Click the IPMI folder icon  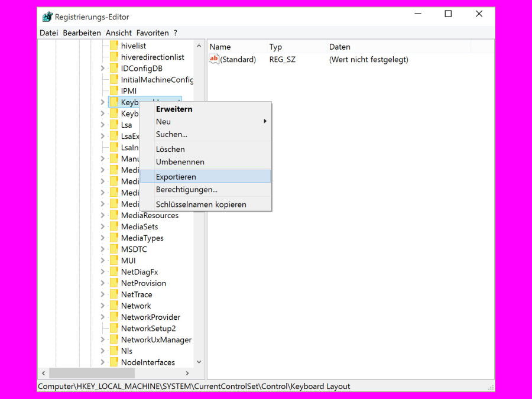[x=113, y=90]
